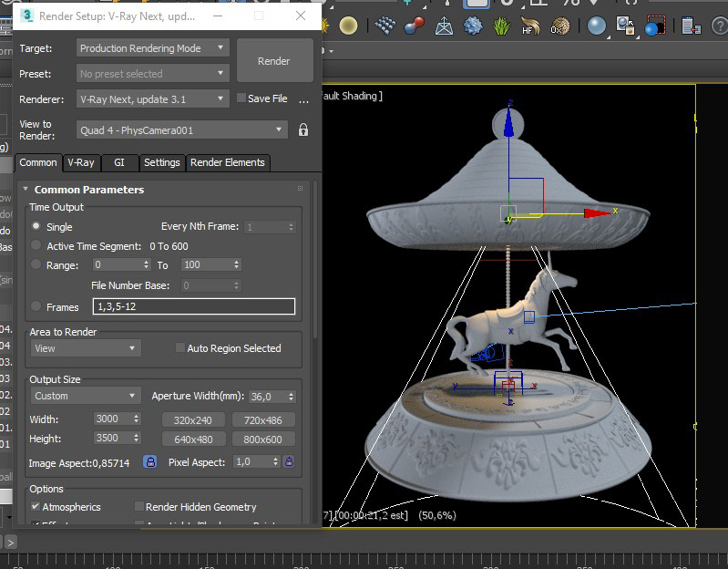Image resolution: width=728 pixels, height=569 pixels.
Task: Click the 320x240 preset button
Action: 193,420
